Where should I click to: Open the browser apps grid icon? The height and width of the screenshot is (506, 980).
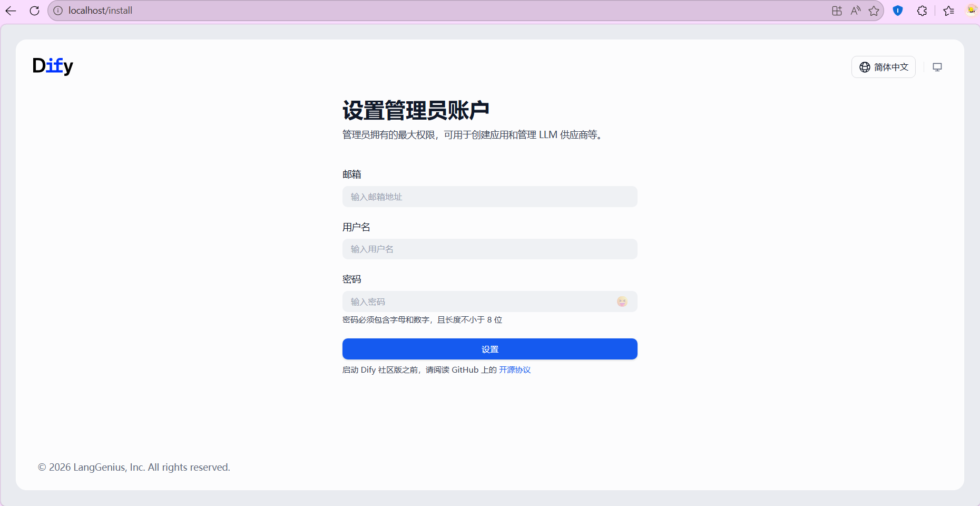pos(837,11)
